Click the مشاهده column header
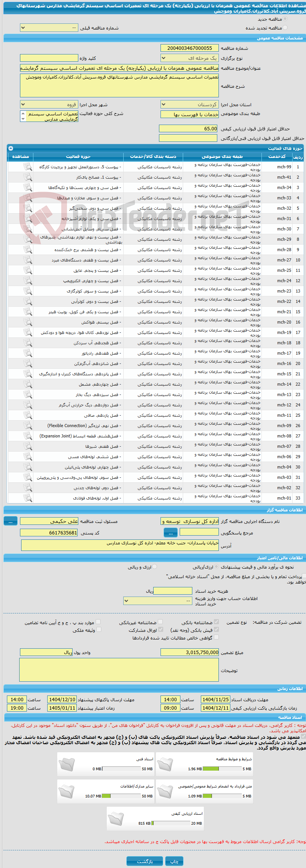 coord(20,156)
